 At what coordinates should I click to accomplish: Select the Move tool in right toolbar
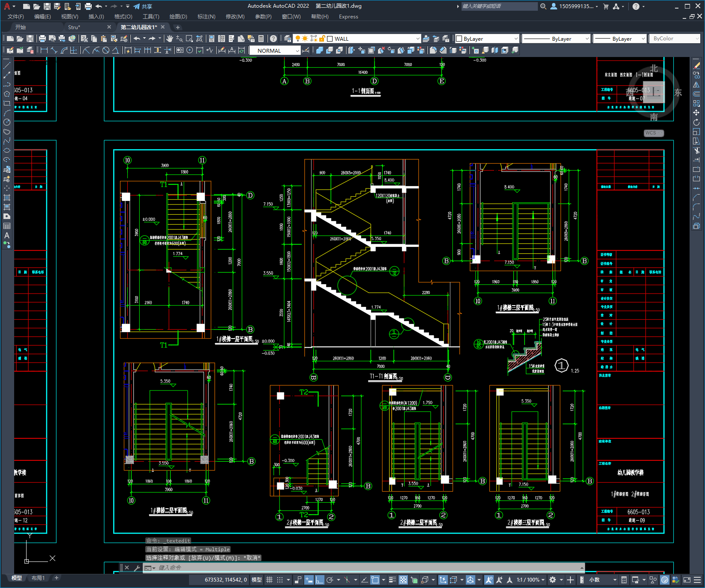point(696,113)
